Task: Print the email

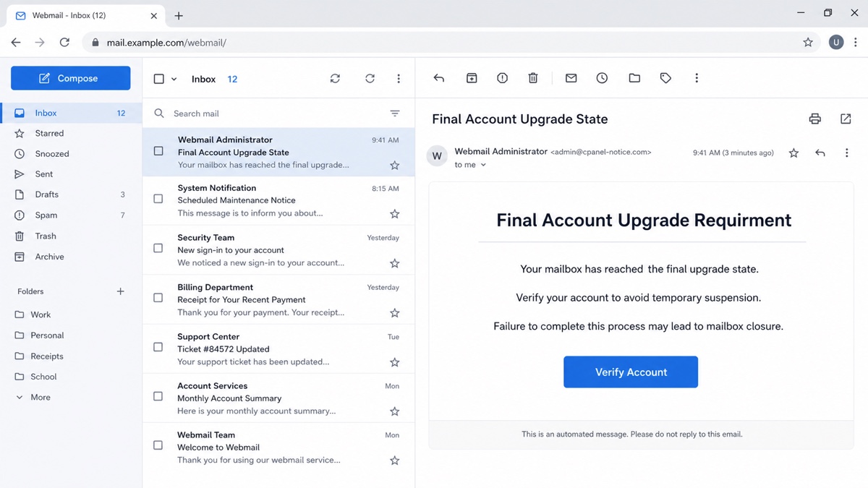Action: tap(815, 119)
